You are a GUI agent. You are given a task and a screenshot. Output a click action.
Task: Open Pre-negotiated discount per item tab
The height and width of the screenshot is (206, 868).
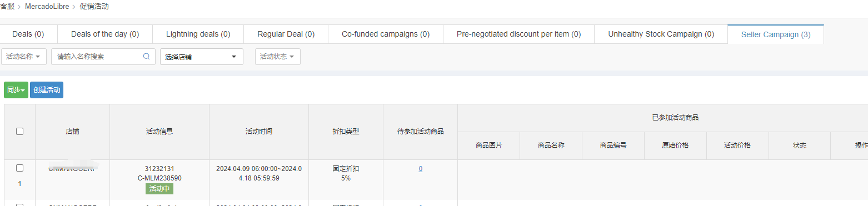[x=518, y=34]
